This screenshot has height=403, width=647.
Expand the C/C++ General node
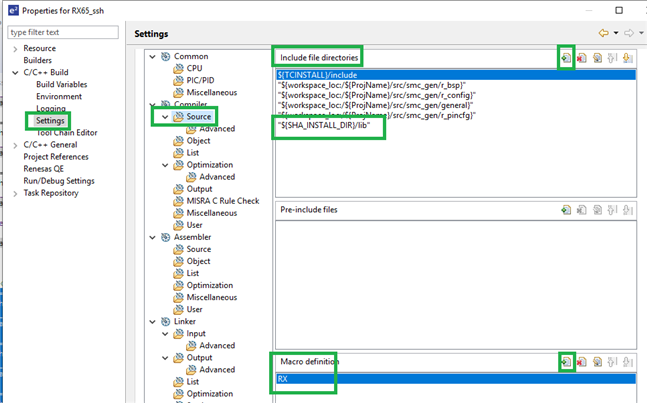point(15,145)
